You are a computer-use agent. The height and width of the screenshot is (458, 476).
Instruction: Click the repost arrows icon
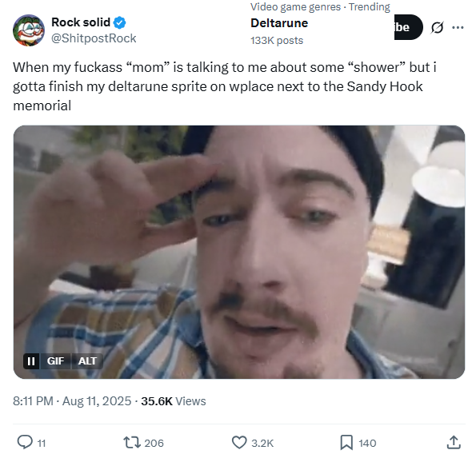(x=132, y=443)
